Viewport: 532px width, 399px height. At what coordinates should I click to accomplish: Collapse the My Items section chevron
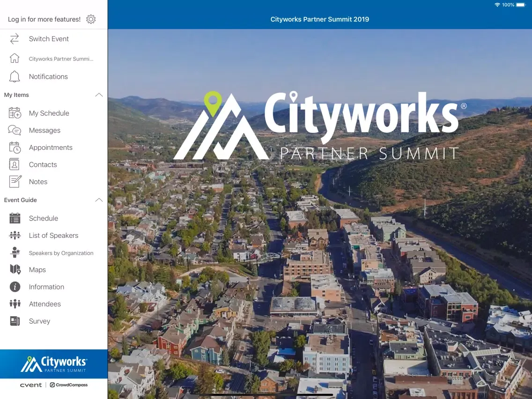coord(99,95)
